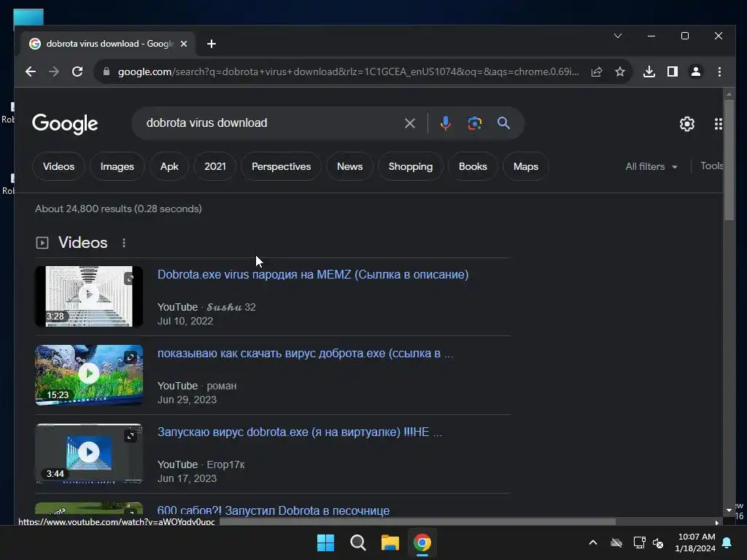The height and width of the screenshot is (560, 747).
Task: Open 600 сабов Запустил Dobrota link
Action: click(274, 510)
